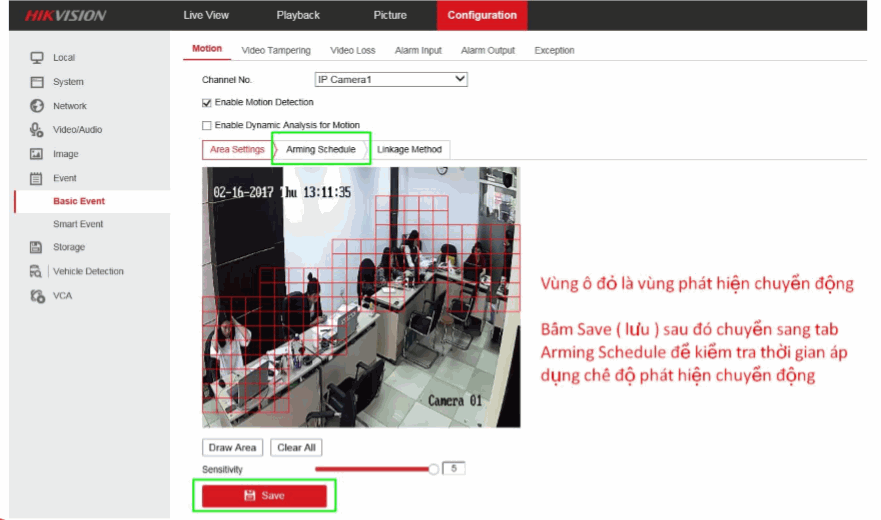Select the Video Tampering tab

tap(276, 50)
